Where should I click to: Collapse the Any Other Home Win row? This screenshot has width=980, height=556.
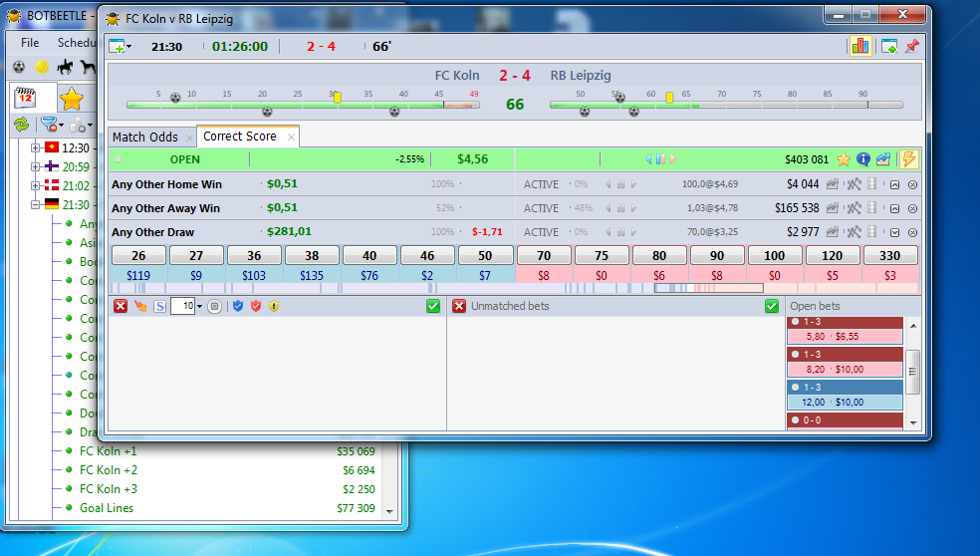[894, 185]
